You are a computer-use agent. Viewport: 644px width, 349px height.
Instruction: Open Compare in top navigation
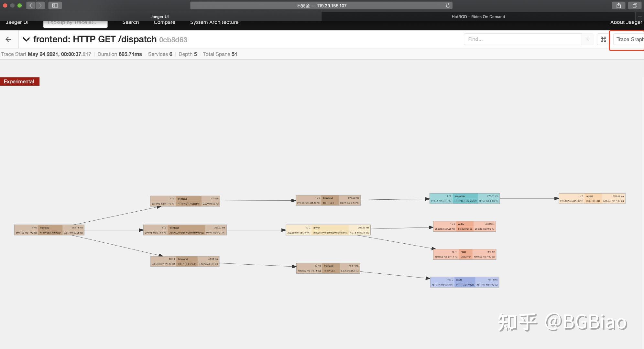(164, 23)
